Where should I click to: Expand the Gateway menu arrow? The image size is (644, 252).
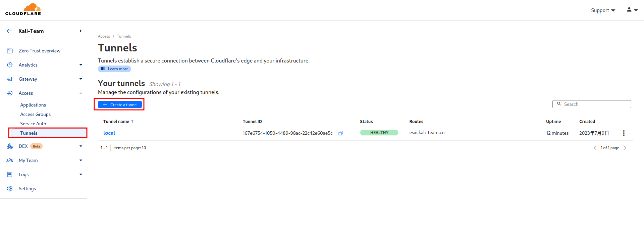click(x=81, y=79)
